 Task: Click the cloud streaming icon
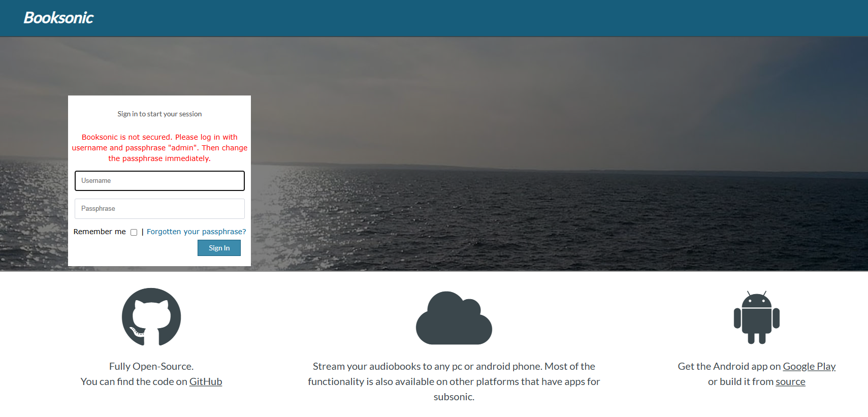pos(454,318)
